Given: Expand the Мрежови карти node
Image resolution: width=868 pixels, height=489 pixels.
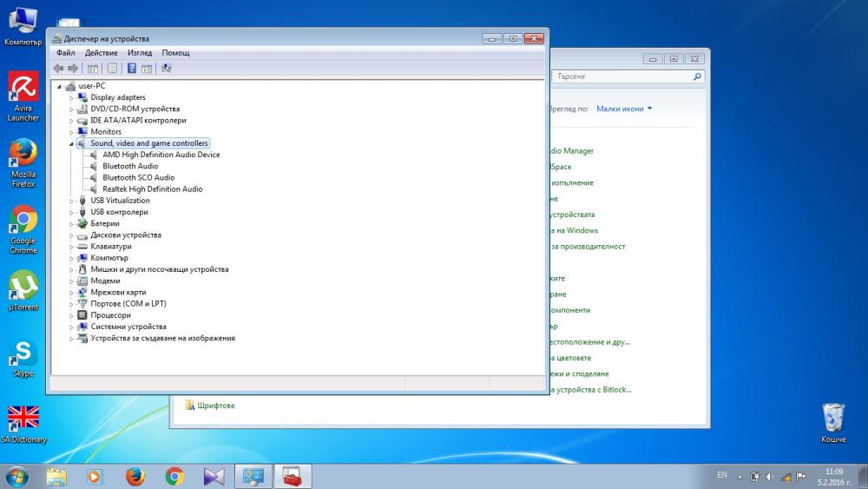Looking at the screenshot, I should 71,293.
